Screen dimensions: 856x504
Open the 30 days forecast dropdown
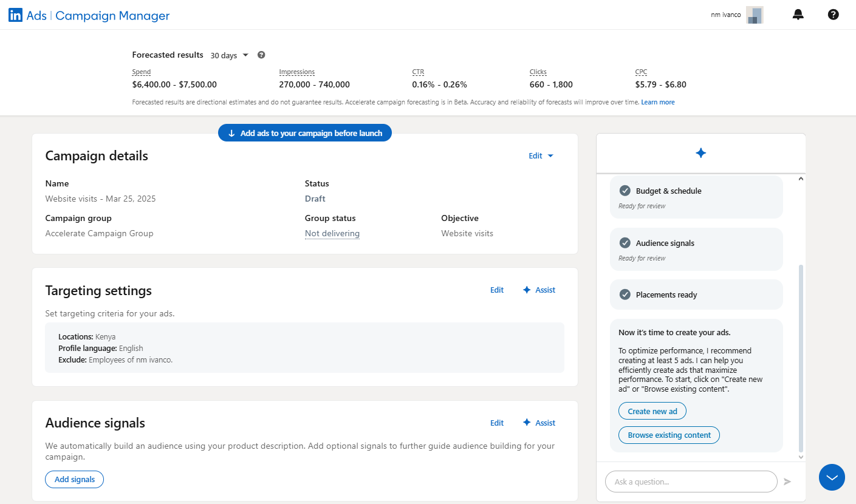230,55
